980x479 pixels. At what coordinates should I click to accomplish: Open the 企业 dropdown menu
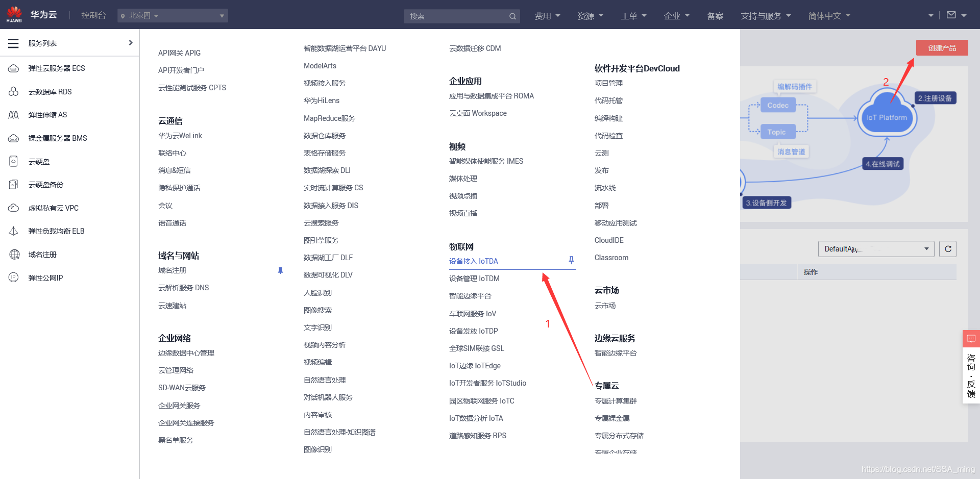coord(677,16)
